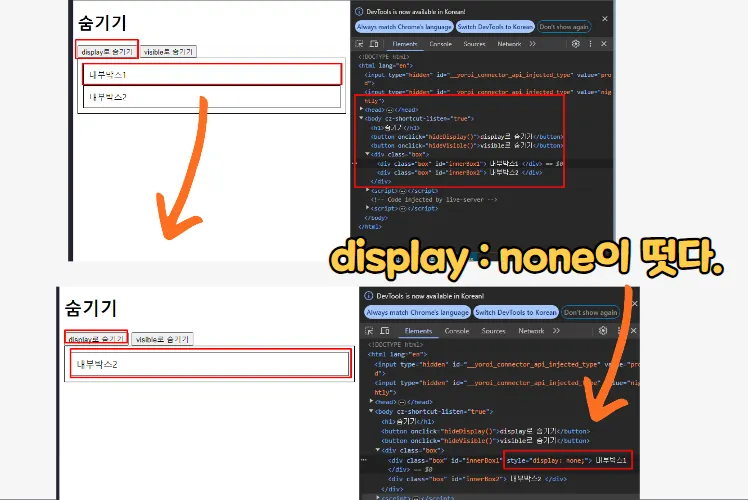748x500 pixels.
Task: Collapse the body node in top DevTools tree
Action: [361, 118]
